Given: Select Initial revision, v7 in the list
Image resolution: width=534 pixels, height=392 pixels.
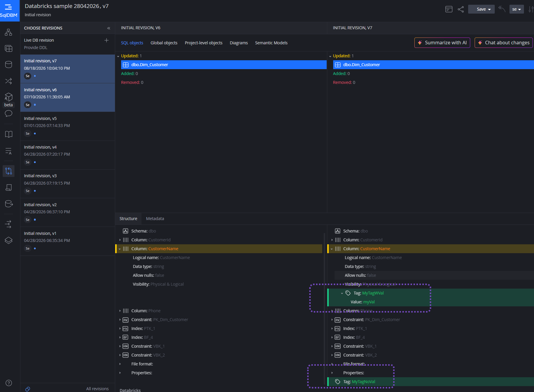Looking at the screenshot, I should pos(68,69).
